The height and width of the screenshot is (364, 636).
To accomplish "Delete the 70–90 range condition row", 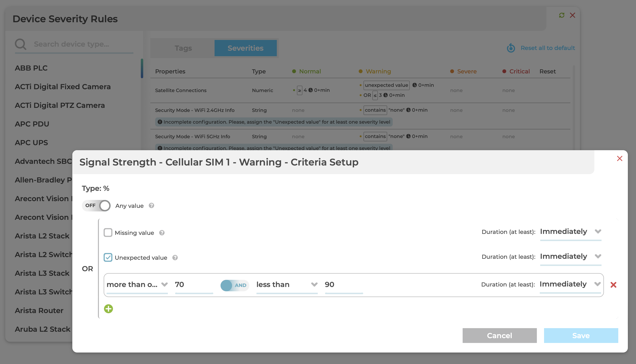I will [613, 285].
